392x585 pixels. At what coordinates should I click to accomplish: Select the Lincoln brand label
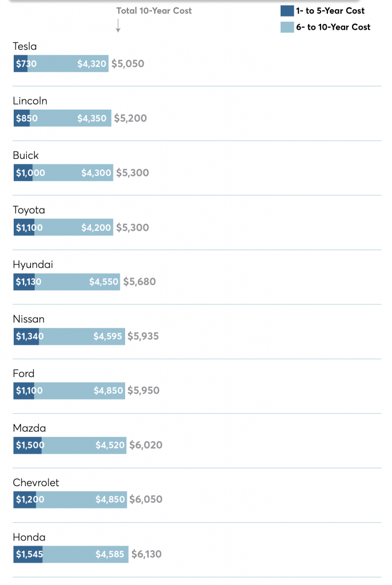pos(30,101)
